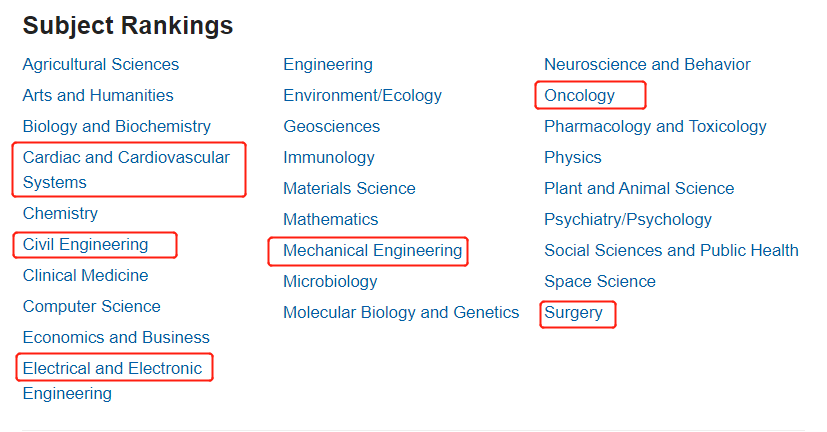The image size is (827, 432).
Task: Open Pharmacology and Toxicology ranking
Action: pyautogui.click(x=655, y=127)
